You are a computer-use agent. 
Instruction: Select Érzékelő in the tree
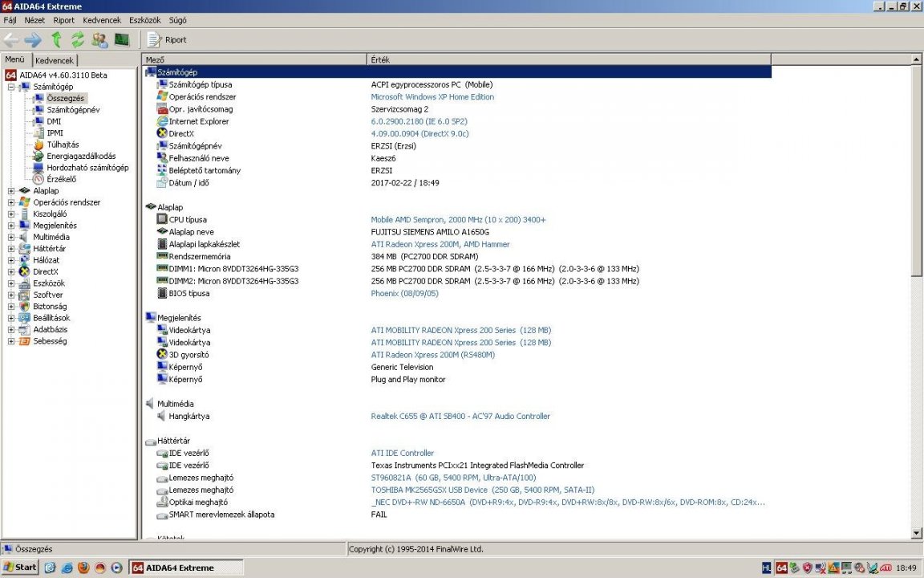tap(61, 179)
